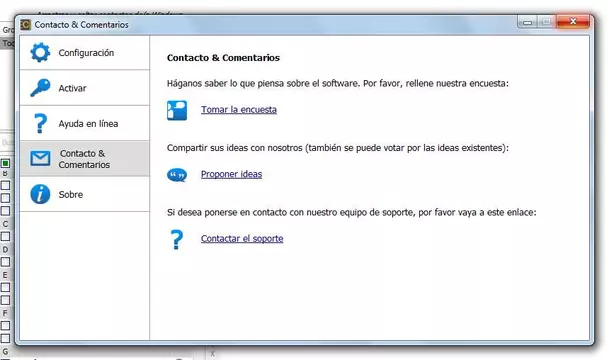The height and width of the screenshot is (360, 609).
Task: Check the first checkbox under letter C
Action: [5, 237]
